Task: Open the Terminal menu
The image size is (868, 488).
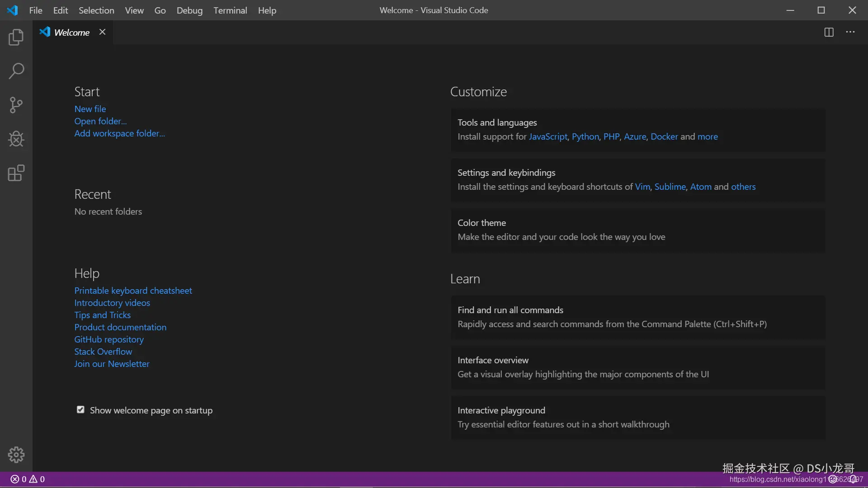Action: [x=230, y=10]
